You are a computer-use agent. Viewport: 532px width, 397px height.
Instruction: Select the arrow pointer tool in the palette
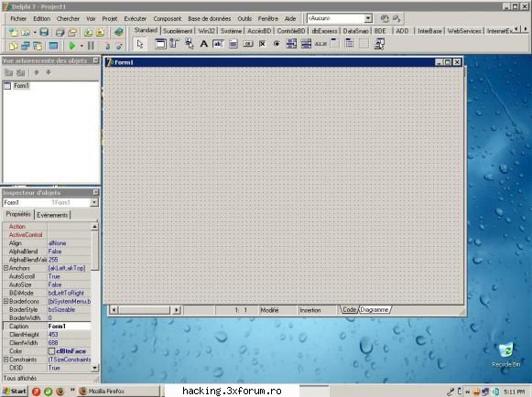point(140,44)
